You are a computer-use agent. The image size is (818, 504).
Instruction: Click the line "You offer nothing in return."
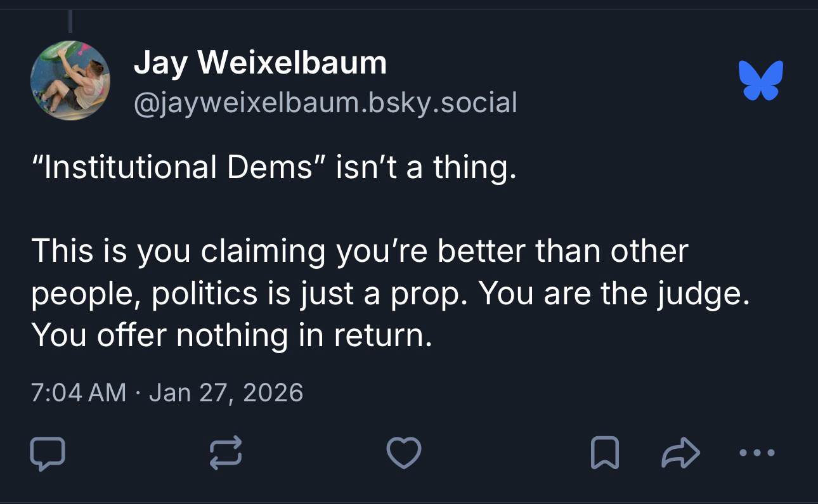coord(231,335)
